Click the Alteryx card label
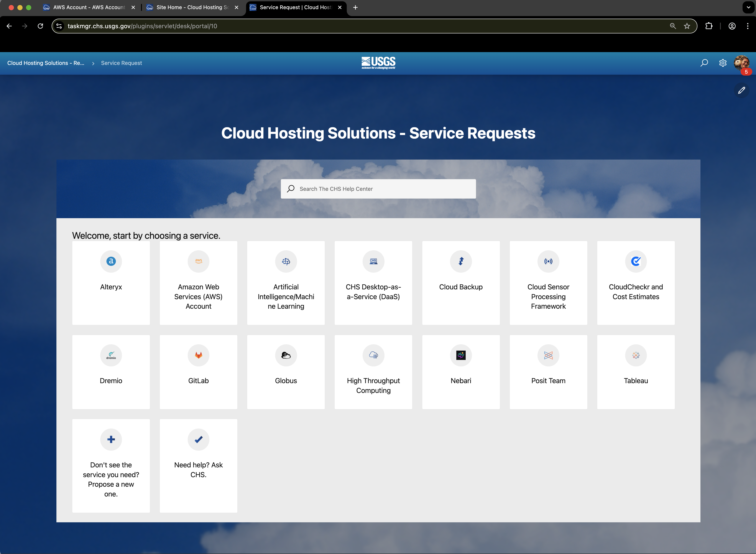This screenshot has width=756, height=554. [x=111, y=287]
